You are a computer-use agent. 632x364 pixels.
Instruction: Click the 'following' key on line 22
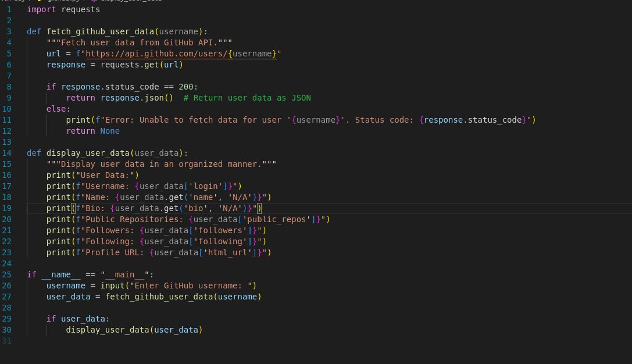pos(220,241)
